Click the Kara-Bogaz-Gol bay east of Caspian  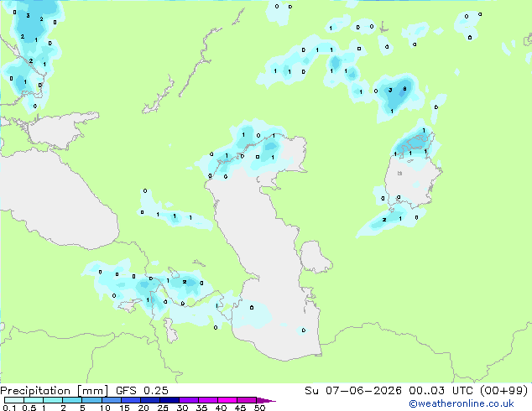tap(314, 256)
